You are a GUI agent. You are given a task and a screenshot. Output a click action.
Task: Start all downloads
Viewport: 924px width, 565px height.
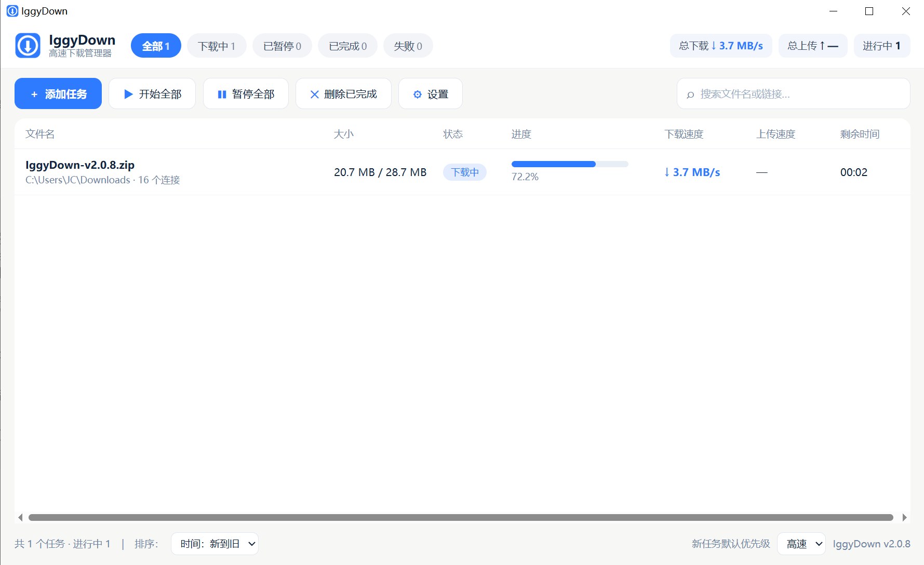coord(152,93)
